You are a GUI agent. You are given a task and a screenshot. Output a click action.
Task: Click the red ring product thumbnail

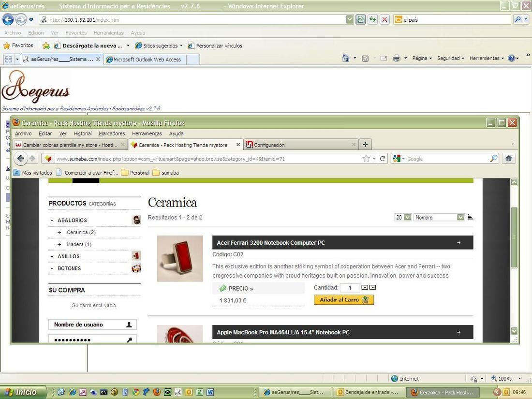180,259
